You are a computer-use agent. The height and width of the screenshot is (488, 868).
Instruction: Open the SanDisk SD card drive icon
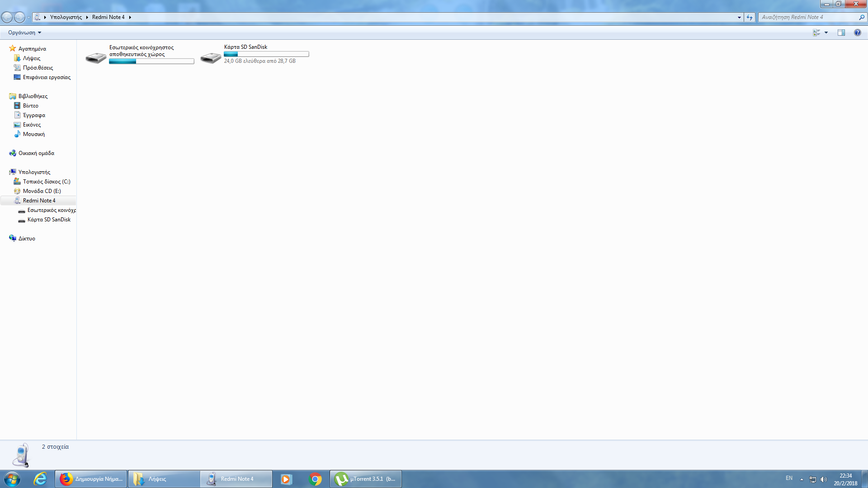pyautogui.click(x=211, y=57)
